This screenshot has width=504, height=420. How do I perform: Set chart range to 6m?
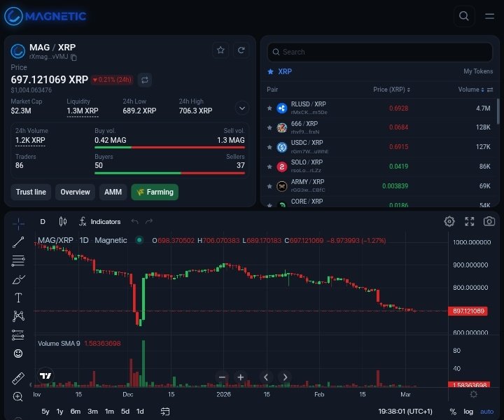click(x=76, y=412)
